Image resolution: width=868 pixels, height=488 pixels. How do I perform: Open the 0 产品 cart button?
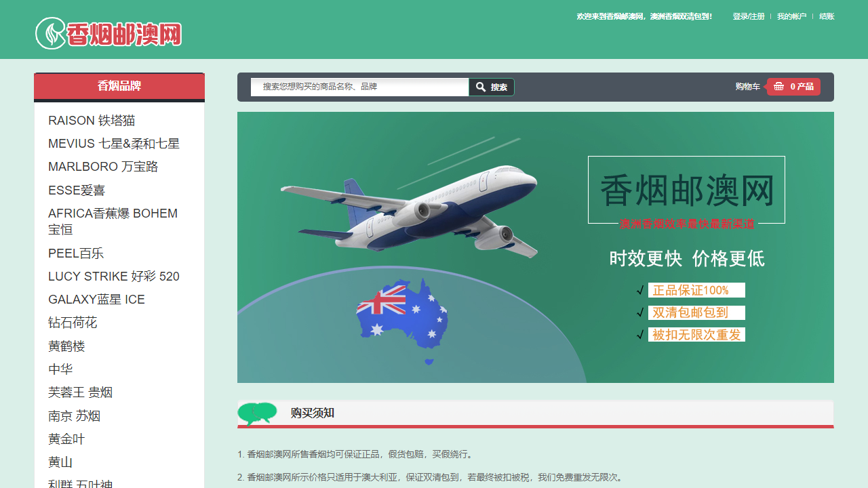793,87
